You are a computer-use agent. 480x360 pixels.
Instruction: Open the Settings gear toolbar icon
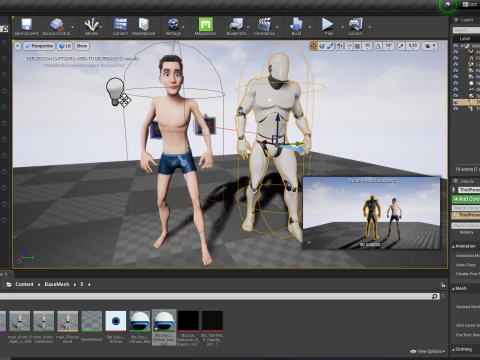coord(173,25)
